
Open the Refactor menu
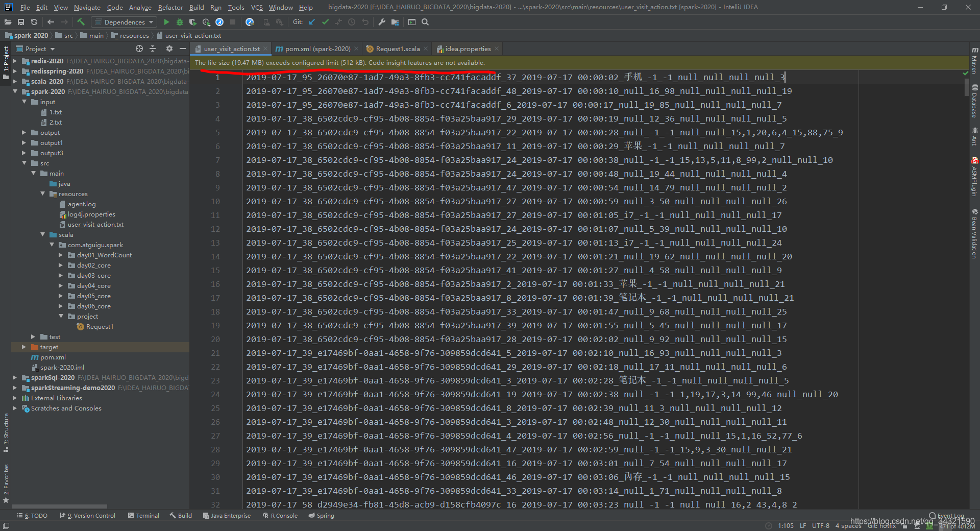pyautogui.click(x=170, y=7)
